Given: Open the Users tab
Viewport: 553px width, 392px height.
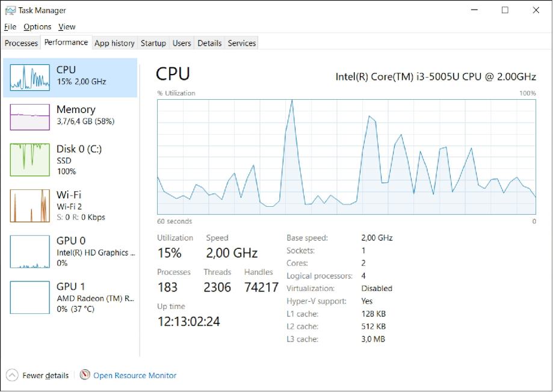Looking at the screenshot, I should [x=182, y=43].
